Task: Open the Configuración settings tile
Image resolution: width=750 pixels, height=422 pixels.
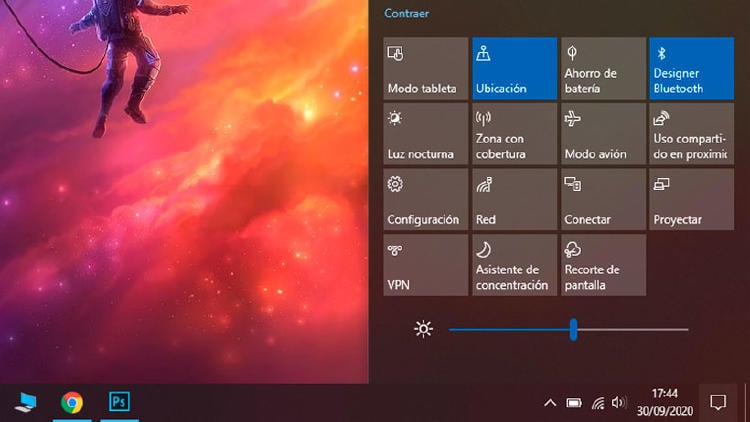Action: coord(426,199)
